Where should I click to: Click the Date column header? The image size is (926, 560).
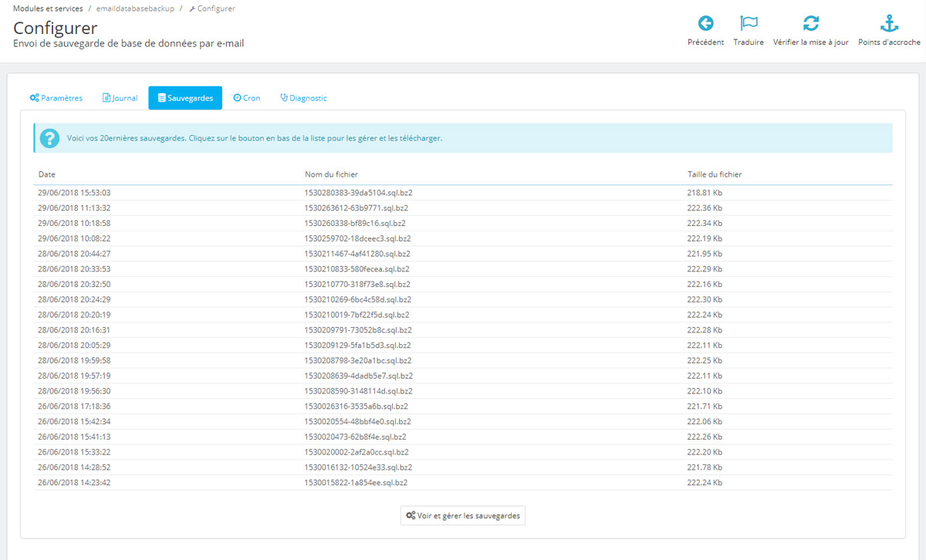point(46,174)
